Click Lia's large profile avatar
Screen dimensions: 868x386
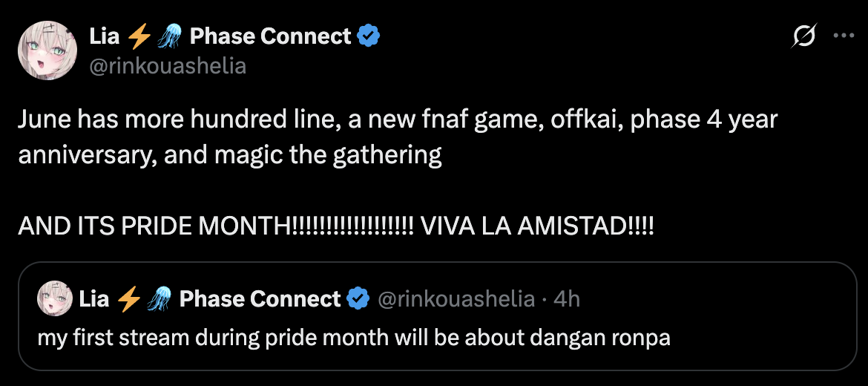(48, 50)
